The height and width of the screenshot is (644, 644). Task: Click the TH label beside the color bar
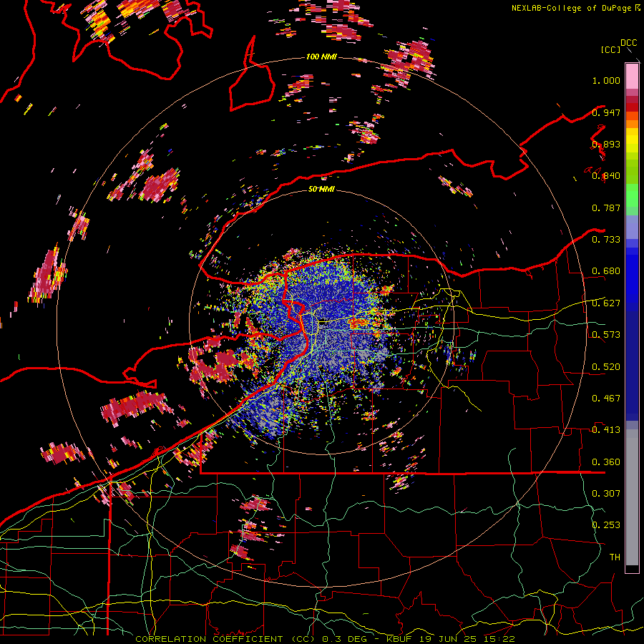click(x=615, y=557)
